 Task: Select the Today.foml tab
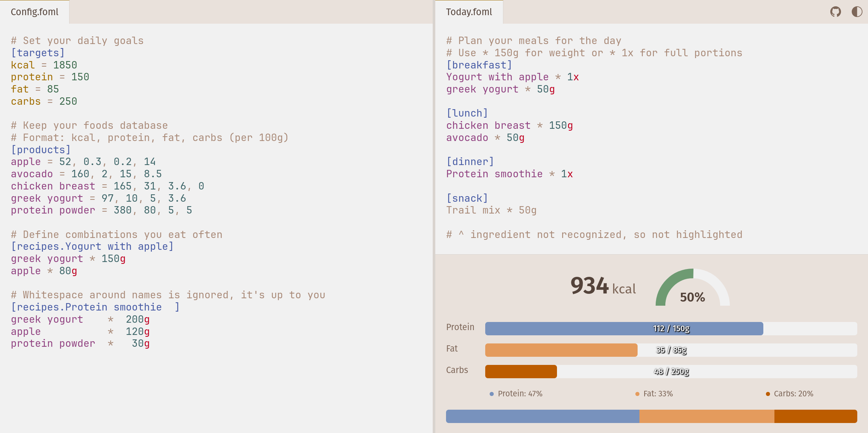coord(469,12)
